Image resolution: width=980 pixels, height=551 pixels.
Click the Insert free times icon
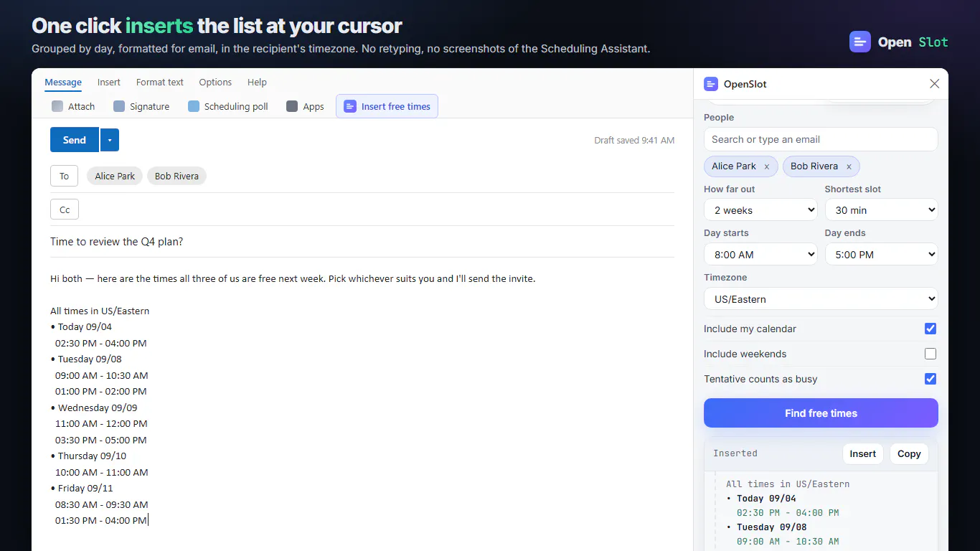[350, 106]
